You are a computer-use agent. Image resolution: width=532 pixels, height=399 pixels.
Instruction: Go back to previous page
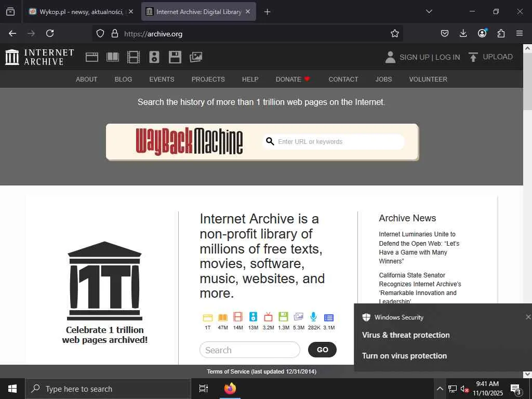pyautogui.click(x=12, y=33)
